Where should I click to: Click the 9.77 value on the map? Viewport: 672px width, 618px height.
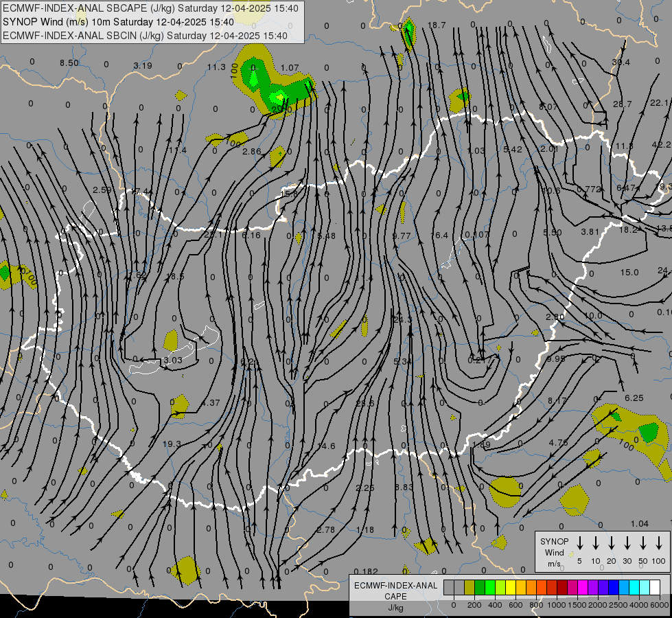tap(401, 236)
